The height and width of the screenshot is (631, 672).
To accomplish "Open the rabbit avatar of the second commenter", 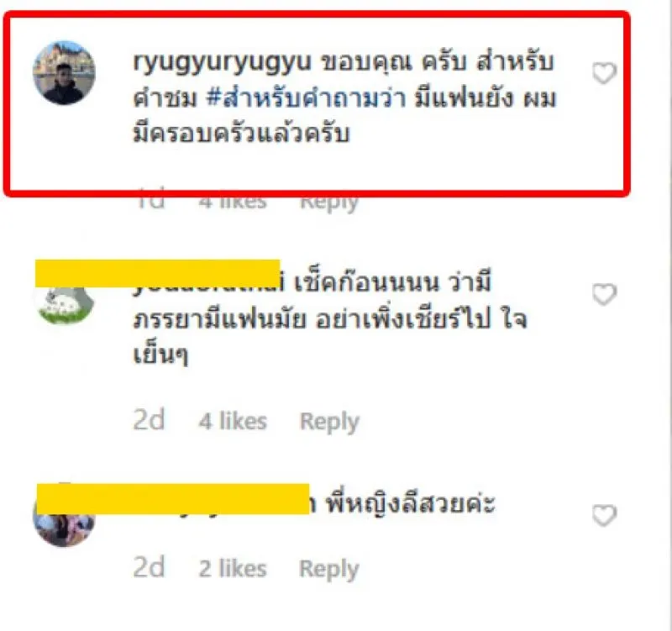I will click(x=65, y=305).
